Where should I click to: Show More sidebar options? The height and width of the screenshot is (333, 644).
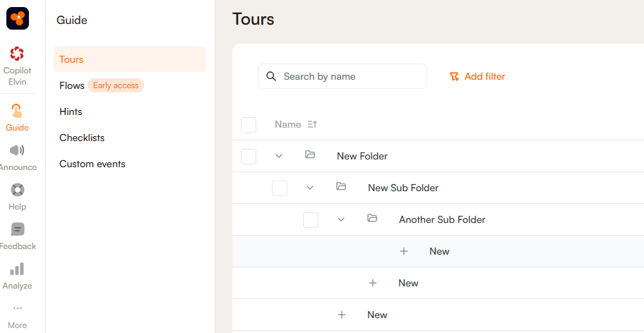18,315
